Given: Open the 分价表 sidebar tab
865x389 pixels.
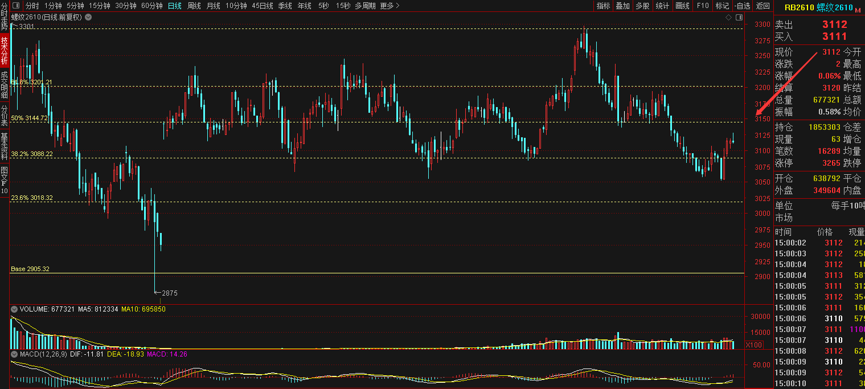Looking at the screenshot, I should 4,115.
